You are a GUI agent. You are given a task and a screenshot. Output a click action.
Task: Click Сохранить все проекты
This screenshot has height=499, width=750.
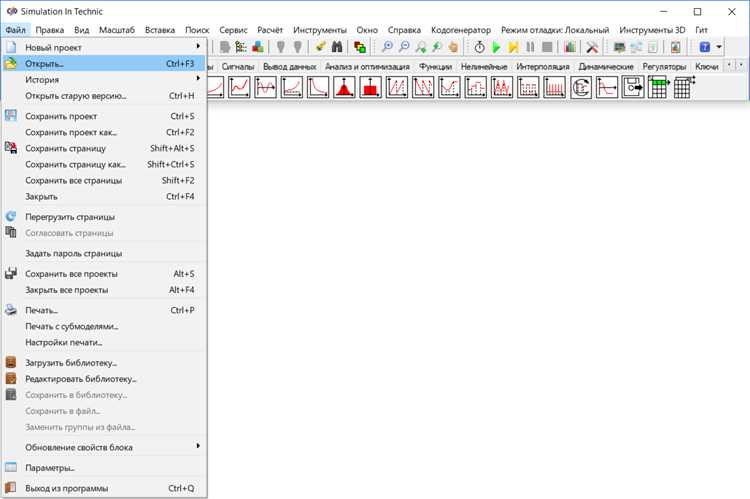104,274
